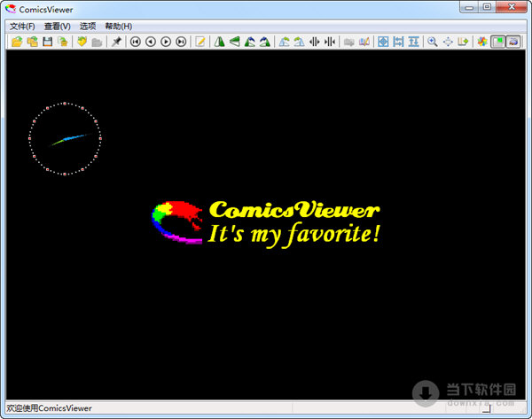Click the open book with pencil icon
The width and height of the screenshot is (532, 419).
[364, 42]
